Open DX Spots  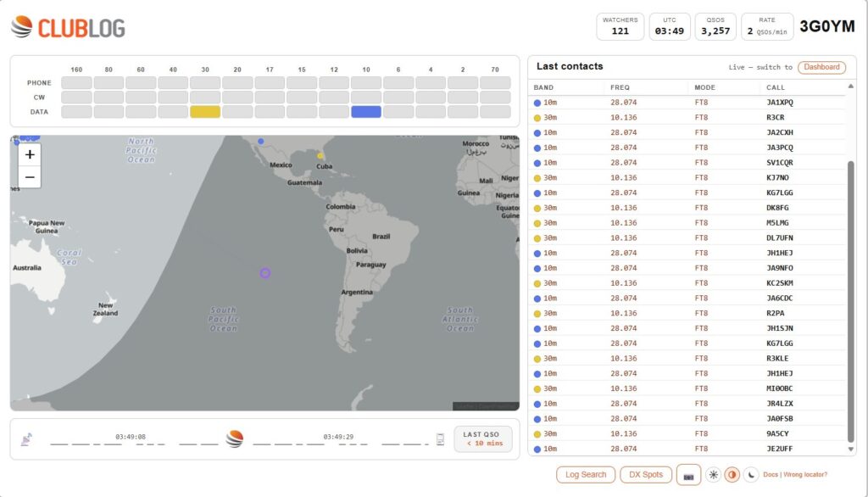point(645,475)
